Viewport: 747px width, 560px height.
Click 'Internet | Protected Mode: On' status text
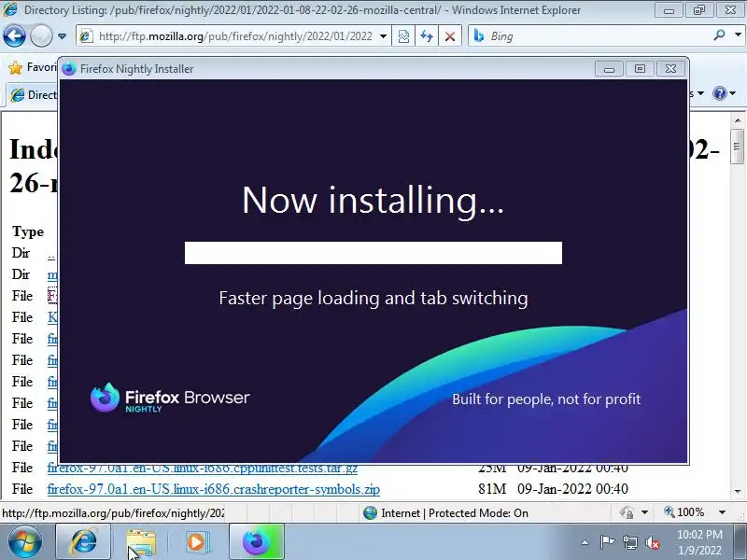[x=455, y=512]
